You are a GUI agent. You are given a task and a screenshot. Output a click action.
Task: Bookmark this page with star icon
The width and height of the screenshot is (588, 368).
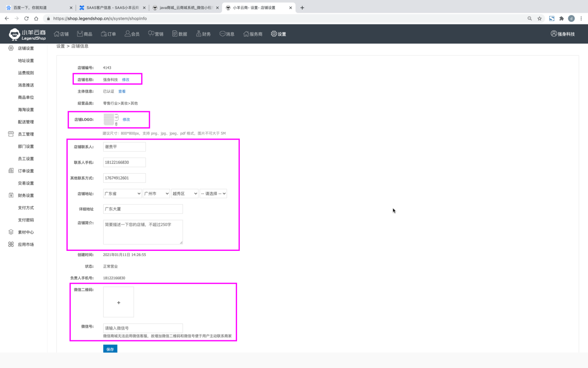pos(539,19)
